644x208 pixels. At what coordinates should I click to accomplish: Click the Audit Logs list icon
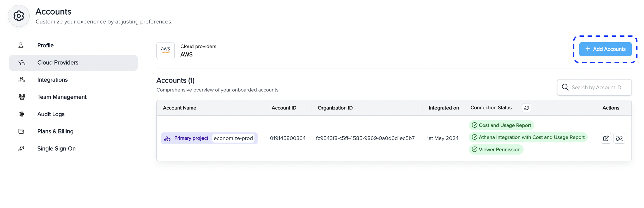point(22,114)
